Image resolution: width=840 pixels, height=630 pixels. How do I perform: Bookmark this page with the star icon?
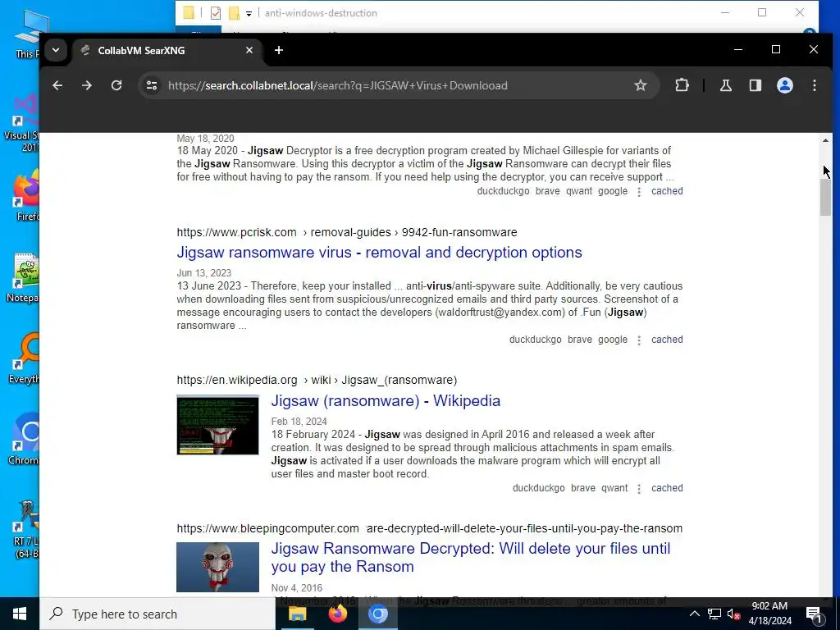[640, 85]
